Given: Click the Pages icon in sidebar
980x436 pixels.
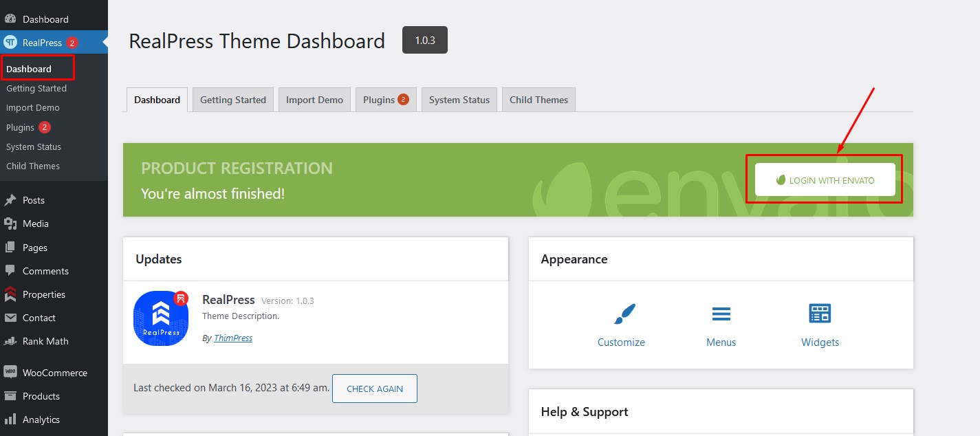Looking at the screenshot, I should coord(10,248).
